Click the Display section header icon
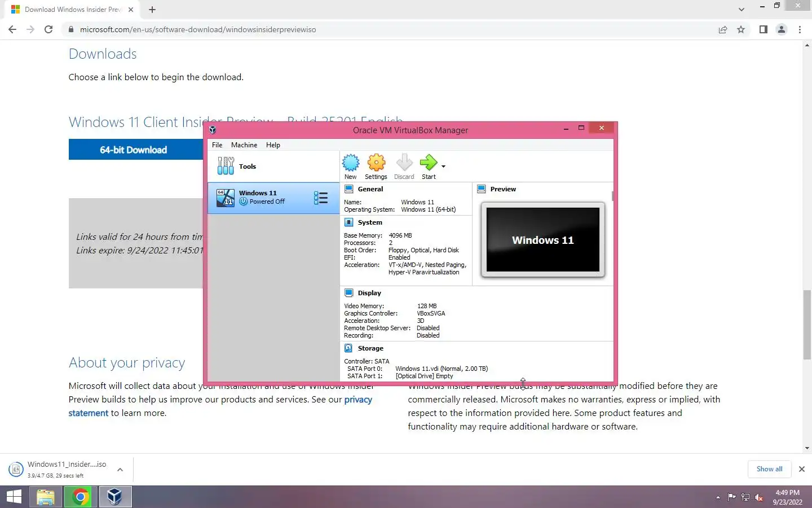Image resolution: width=812 pixels, height=508 pixels. (348, 293)
